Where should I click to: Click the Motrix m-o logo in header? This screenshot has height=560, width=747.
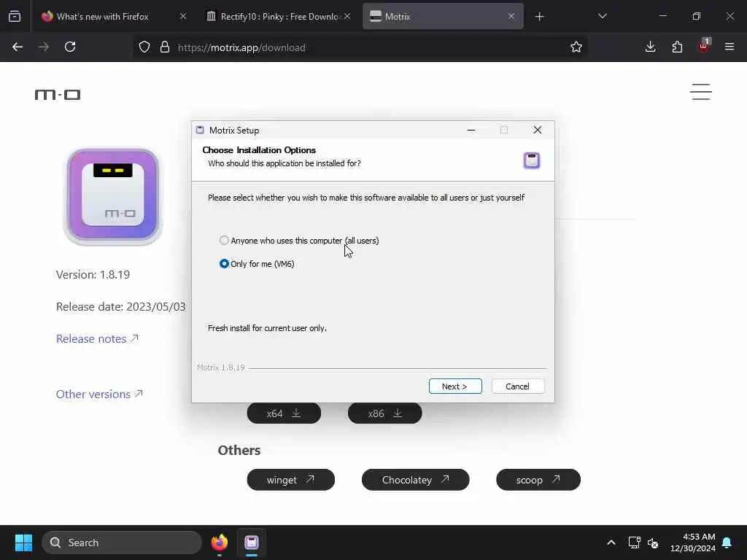point(58,95)
